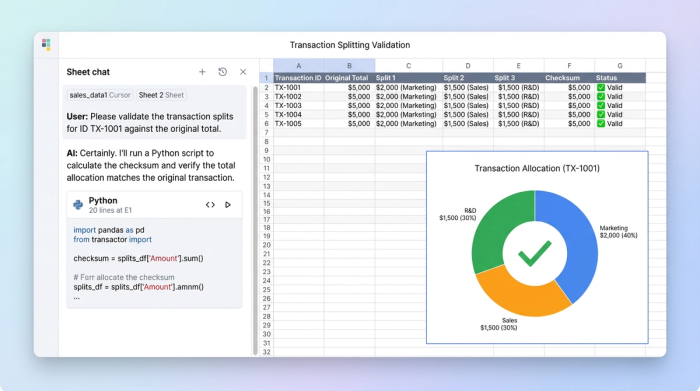Click the Python logo icon
700x391 pixels.
tap(78, 205)
